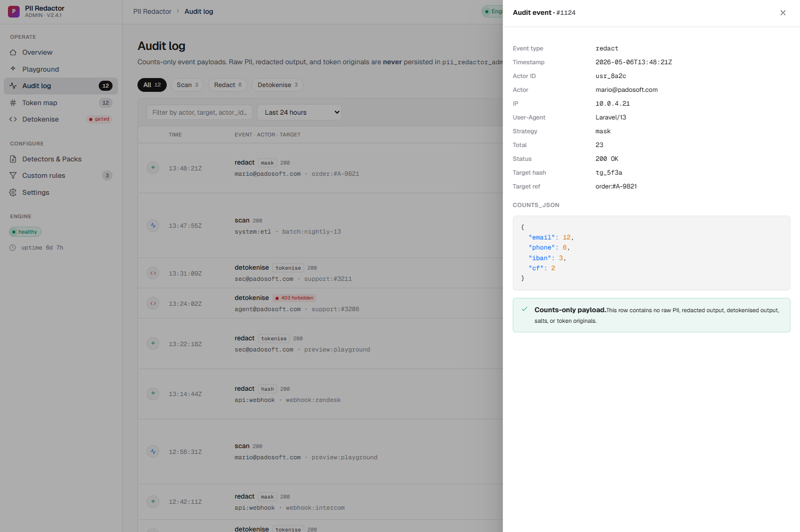
Task: Click the TIME column header
Action: 175,135
